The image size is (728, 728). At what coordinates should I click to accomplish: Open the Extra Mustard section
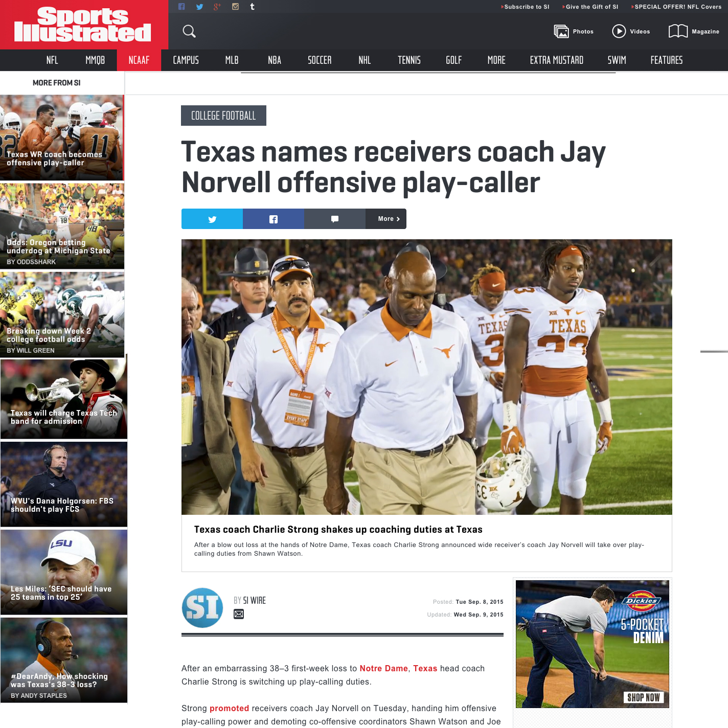pyautogui.click(x=557, y=60)
